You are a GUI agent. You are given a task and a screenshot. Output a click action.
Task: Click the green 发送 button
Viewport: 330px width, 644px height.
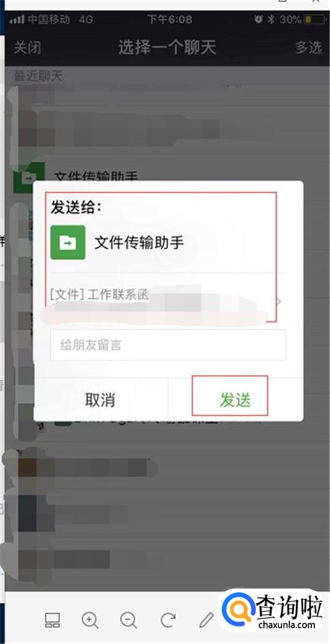click(235, 400)
